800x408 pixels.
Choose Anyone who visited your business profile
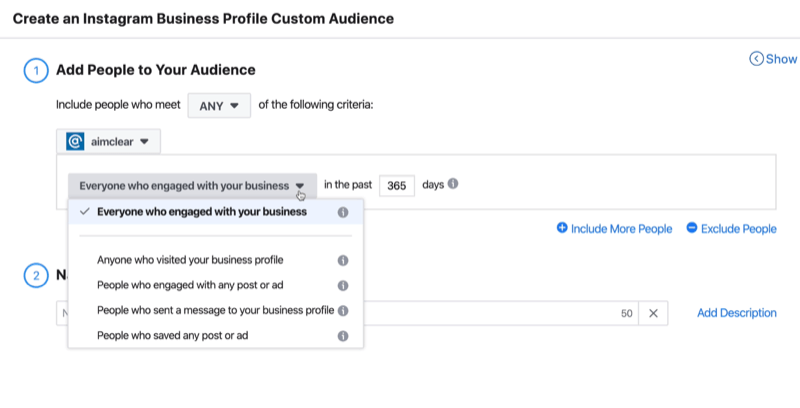point(215,260)
